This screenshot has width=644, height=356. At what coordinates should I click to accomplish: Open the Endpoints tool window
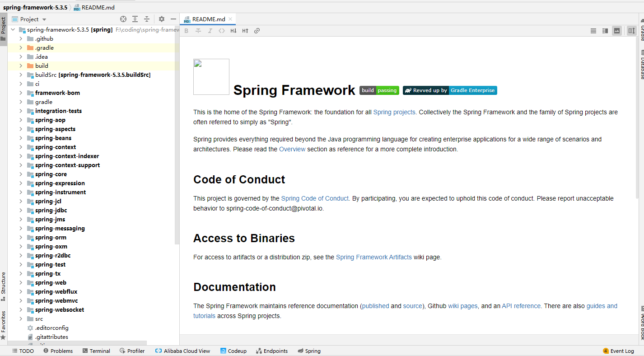click(x=272, y=351)
